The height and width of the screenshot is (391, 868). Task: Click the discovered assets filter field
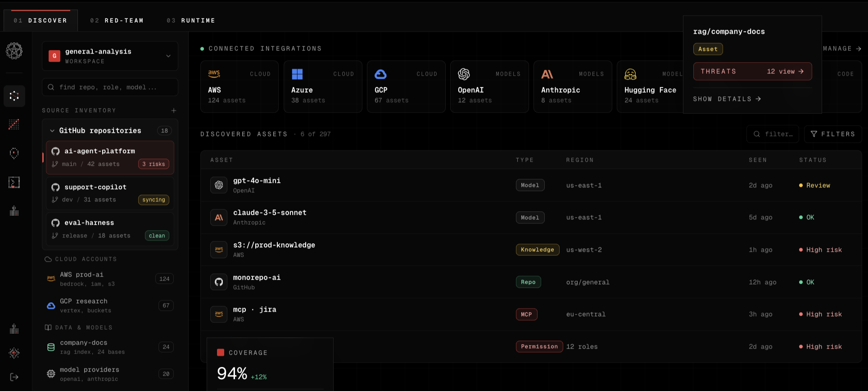[773, 134]
